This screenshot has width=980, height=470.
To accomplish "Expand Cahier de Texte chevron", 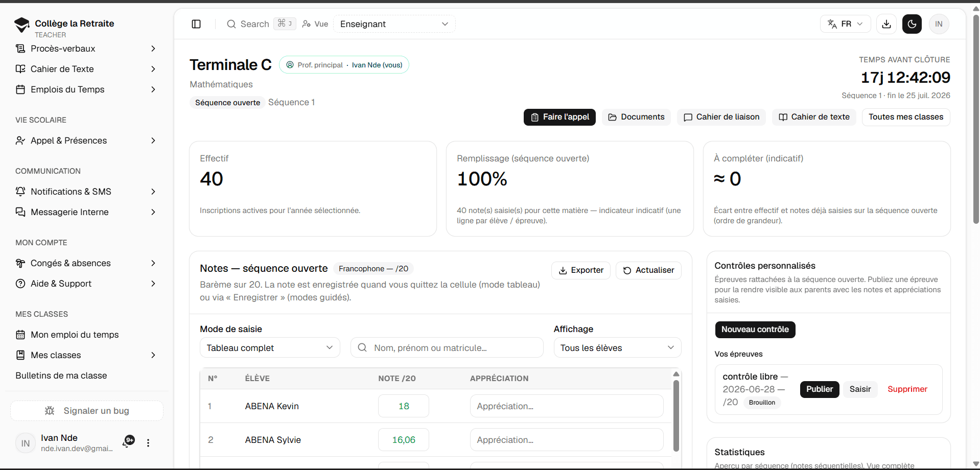I will [153, 69].
